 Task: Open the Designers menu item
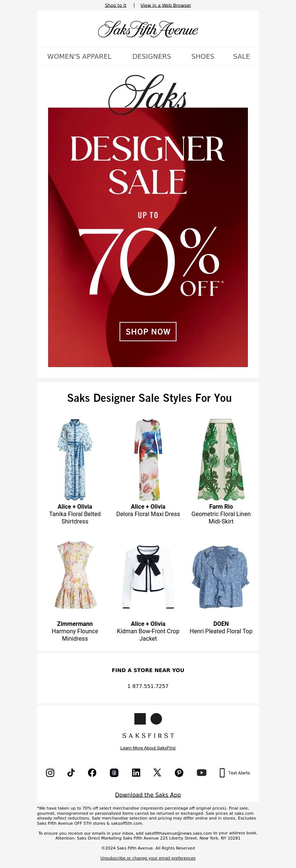[152, 57]
